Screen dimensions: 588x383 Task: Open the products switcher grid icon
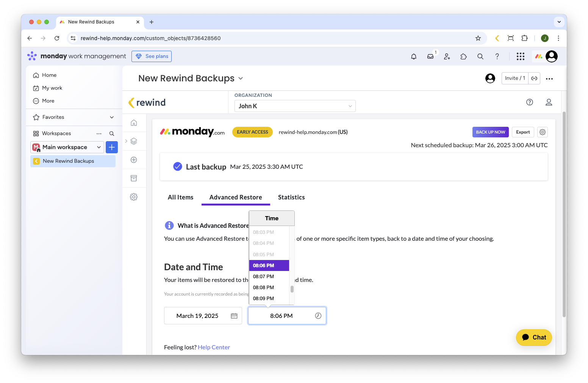click(x=521, y=56)
